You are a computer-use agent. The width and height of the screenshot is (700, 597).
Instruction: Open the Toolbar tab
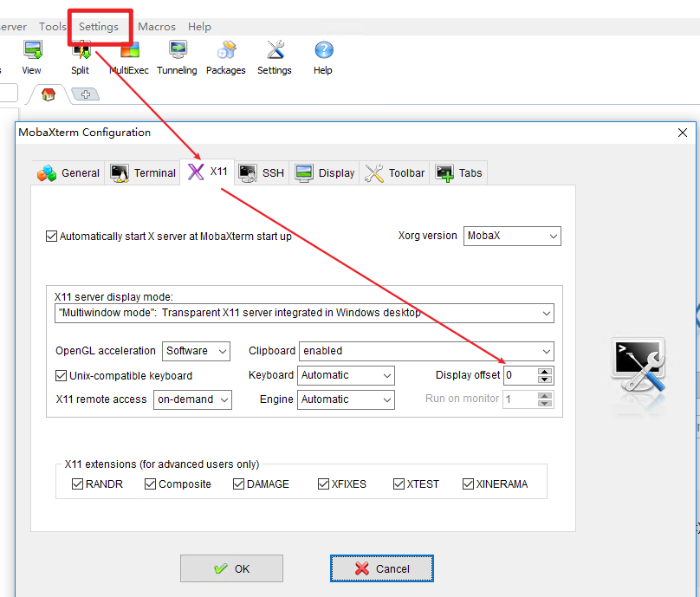click(395, 172)
